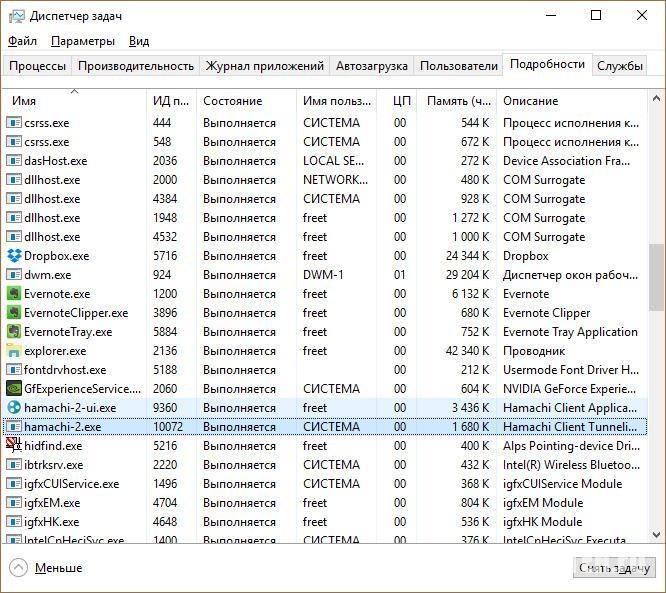Click the NVIDIA GfExperienceService icon
666x593 pixels.
coord(14,389)
